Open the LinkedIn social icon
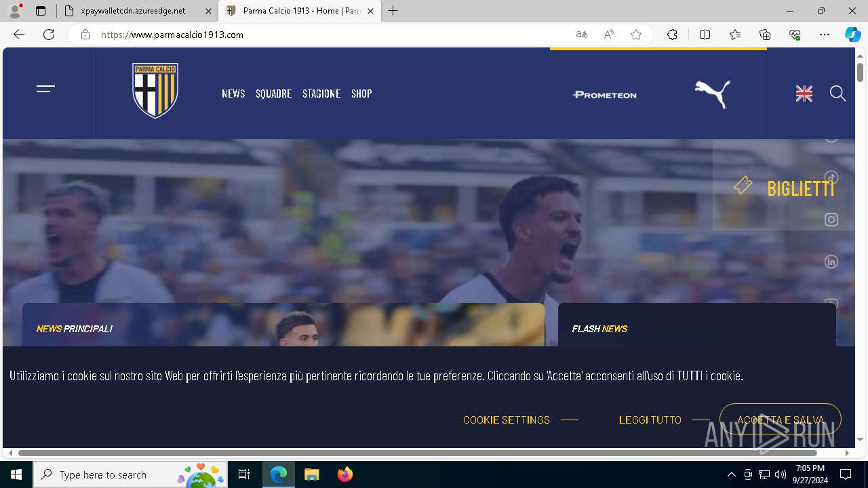This screenshot has width=868, height=488. tap(831, 262)
